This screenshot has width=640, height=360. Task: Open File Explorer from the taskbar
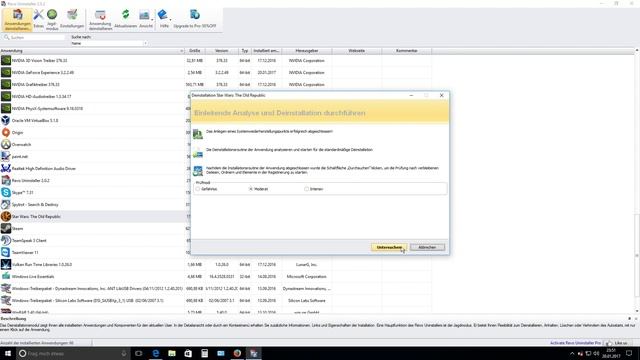pyautogui.click(x=172, y=353)
